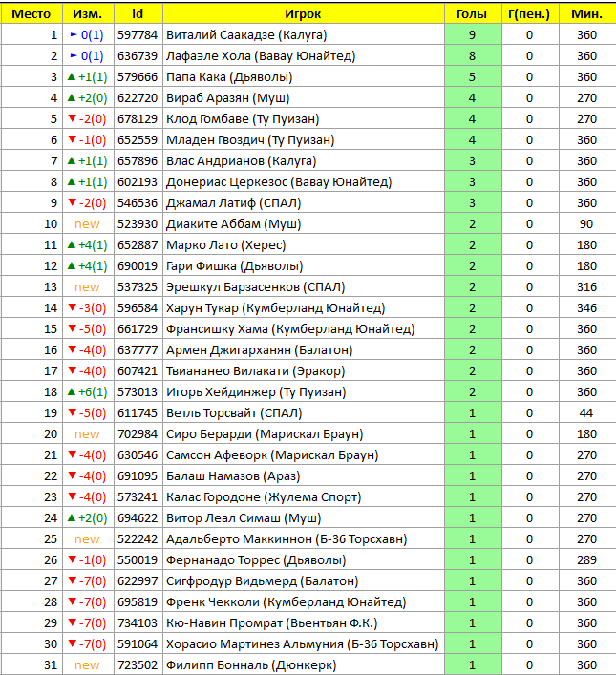Click goals cell with value 8
Image resolution: width=616 pixels, height=675 pixels.
click(473, 56)
